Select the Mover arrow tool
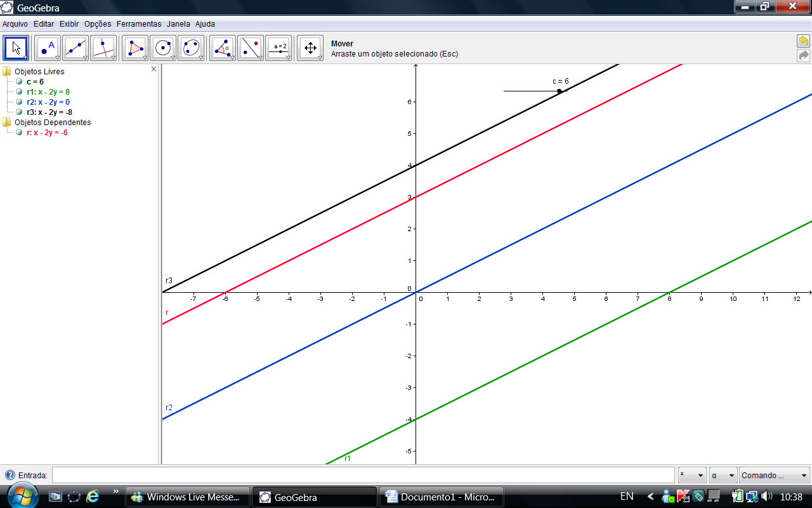The image size is (812, 508). (16, 48)
